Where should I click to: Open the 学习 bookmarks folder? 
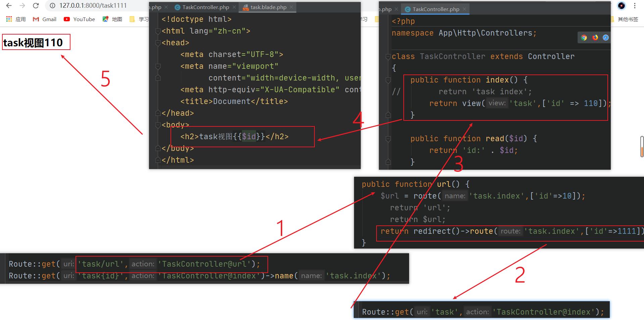[139, 19]
